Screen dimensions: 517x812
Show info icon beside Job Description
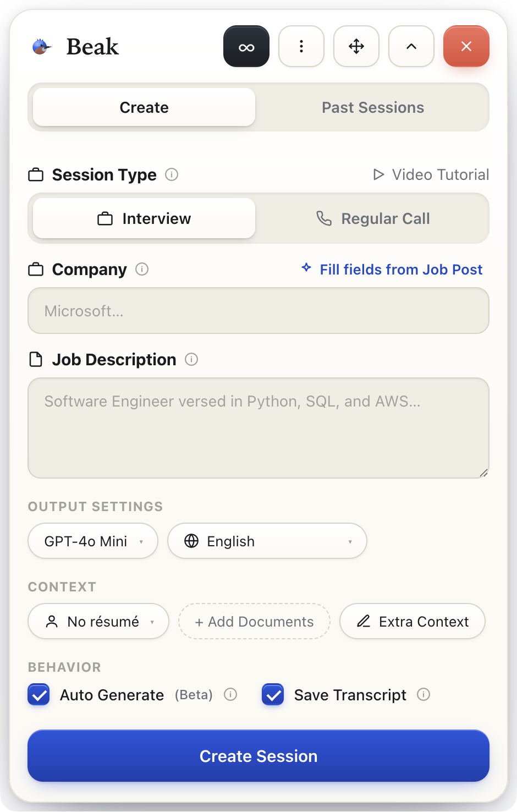point(191,359)
